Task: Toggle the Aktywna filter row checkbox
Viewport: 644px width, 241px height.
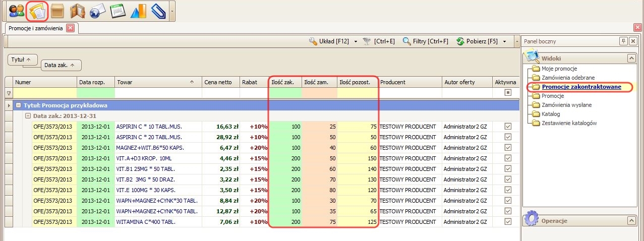Action: coord(508,93)
